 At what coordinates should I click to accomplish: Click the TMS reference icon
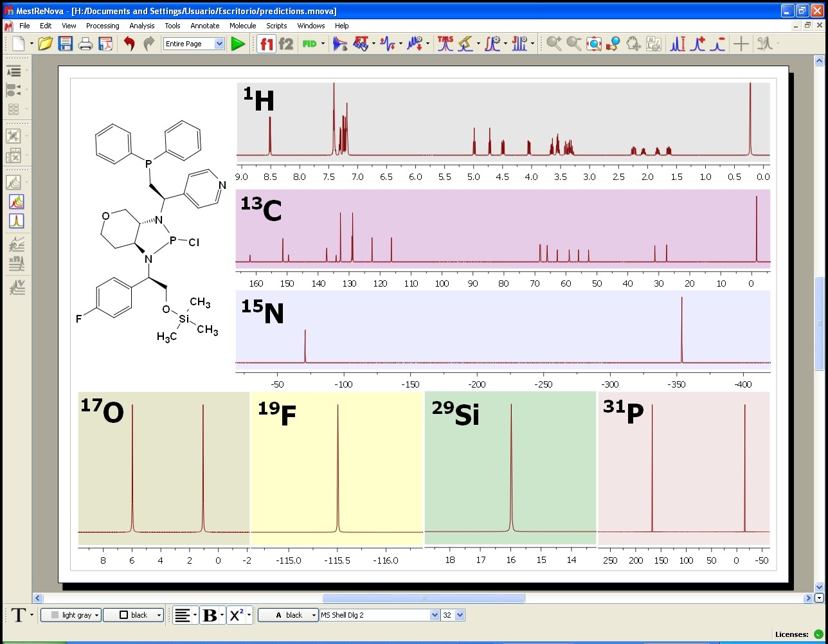pos(445,44)
